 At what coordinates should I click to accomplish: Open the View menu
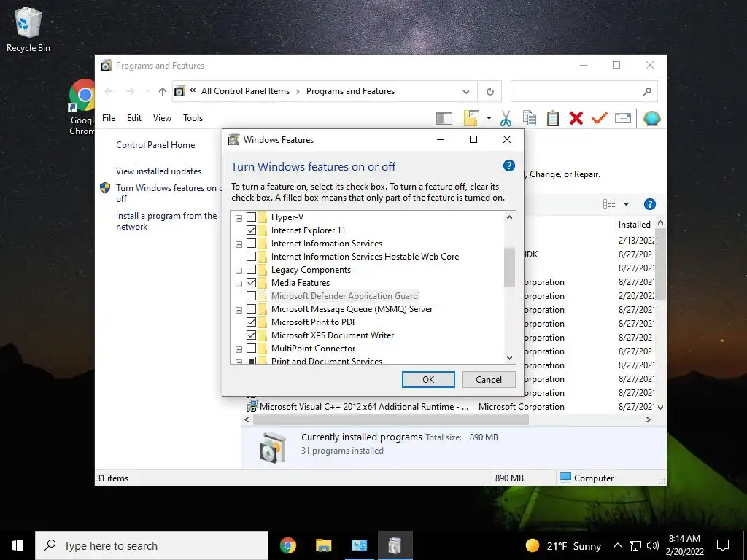click(x=162, y=117)
